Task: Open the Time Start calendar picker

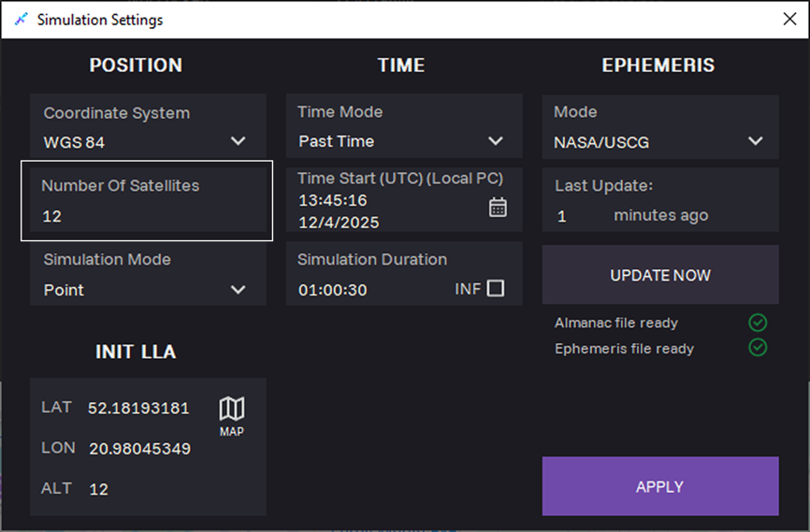Action: [498, 208]
